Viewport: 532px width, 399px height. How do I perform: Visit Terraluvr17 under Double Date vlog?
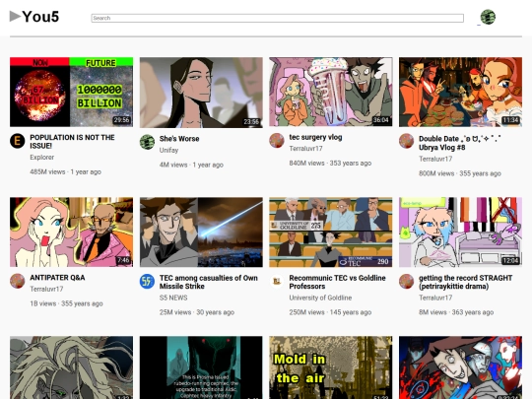435,159
